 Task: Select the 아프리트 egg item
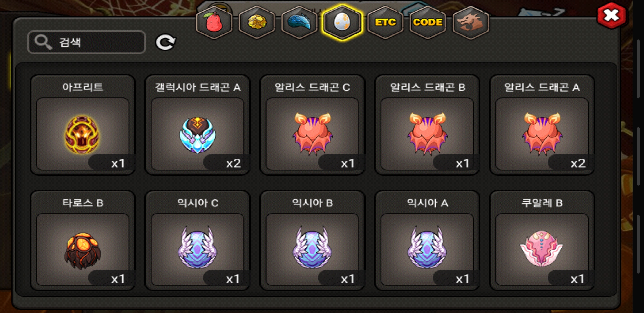(x=83, y=125)
